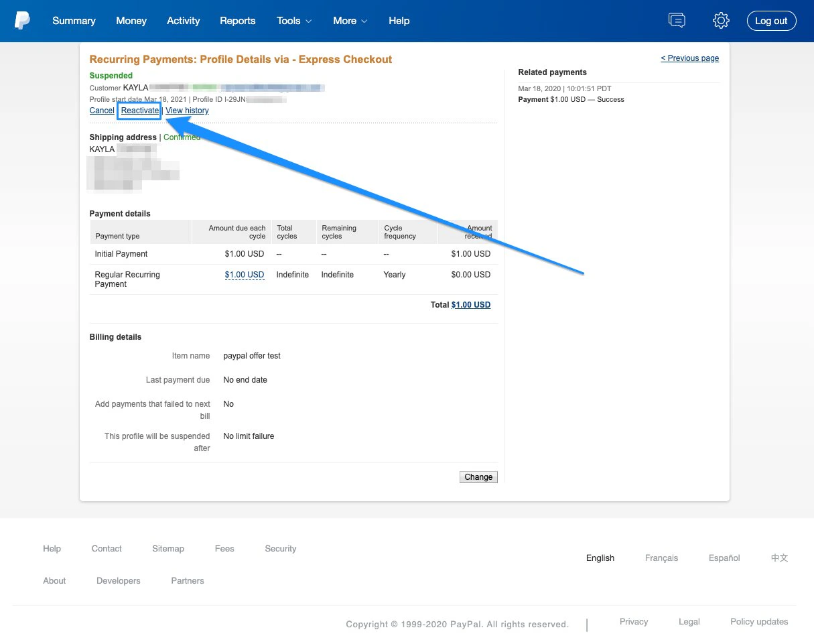
Task: Open account settings via the gear icon
Action: (721, 20)
